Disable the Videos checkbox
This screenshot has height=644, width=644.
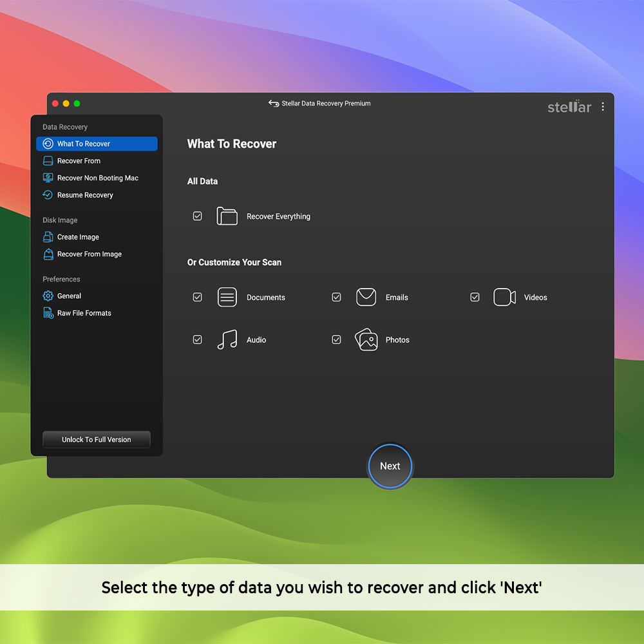click(x=475, y=298)
